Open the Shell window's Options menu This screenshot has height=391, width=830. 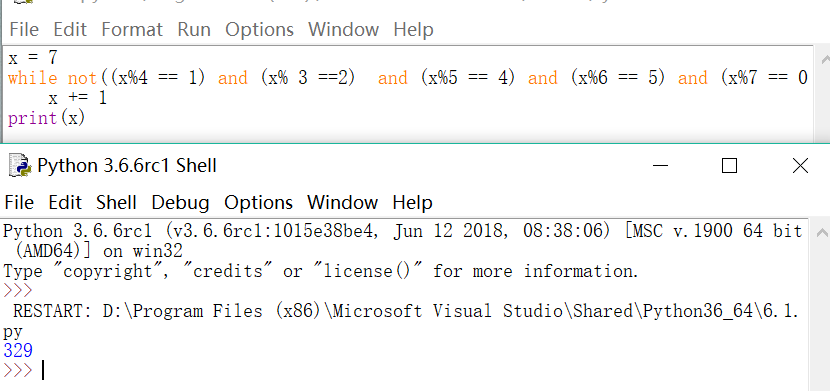click(x=258, y=203)
